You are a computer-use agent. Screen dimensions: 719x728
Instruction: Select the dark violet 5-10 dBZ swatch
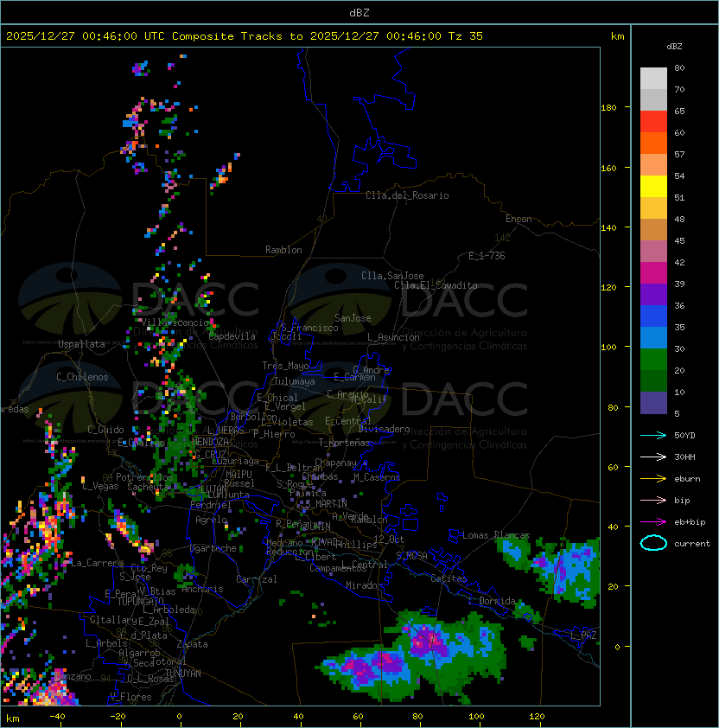653,403
